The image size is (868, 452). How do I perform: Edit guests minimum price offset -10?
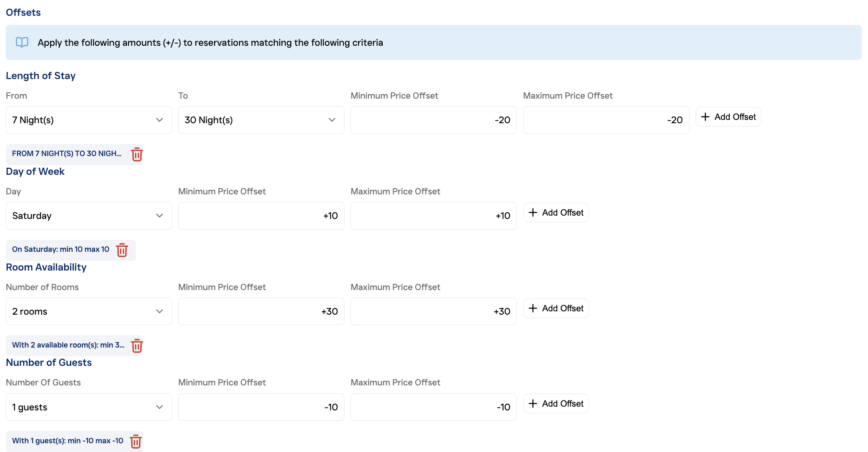coord(261,407)
